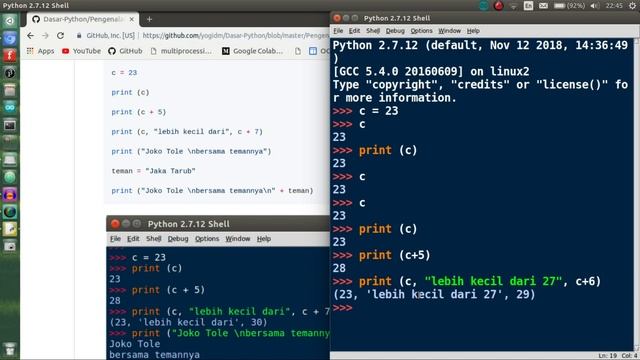Open Edit menu in lower Python Shell

tap(133, 239)
